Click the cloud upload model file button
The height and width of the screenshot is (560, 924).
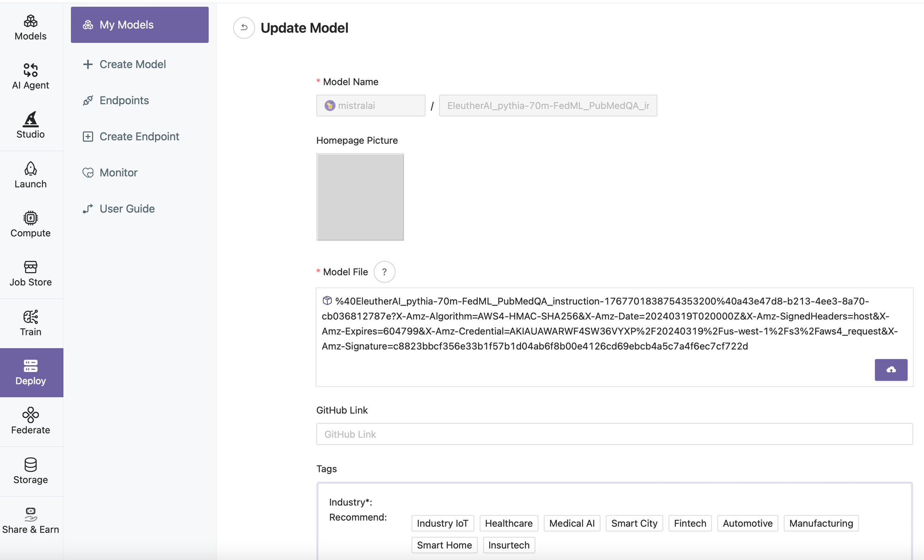click(x=891, y=370)
